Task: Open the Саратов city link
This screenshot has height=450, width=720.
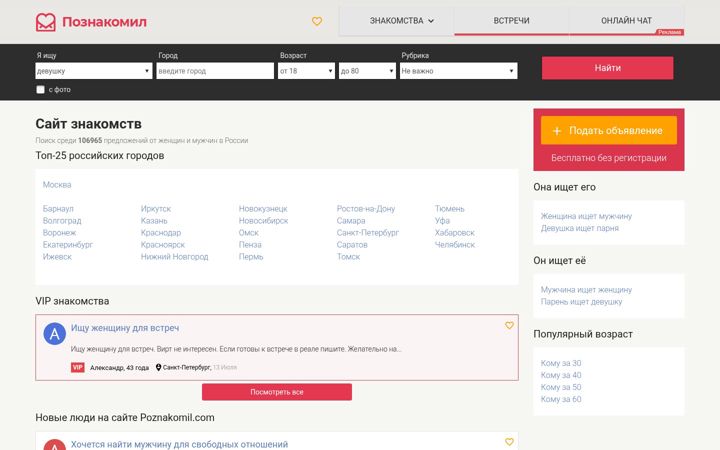Action: coord(352,245)
